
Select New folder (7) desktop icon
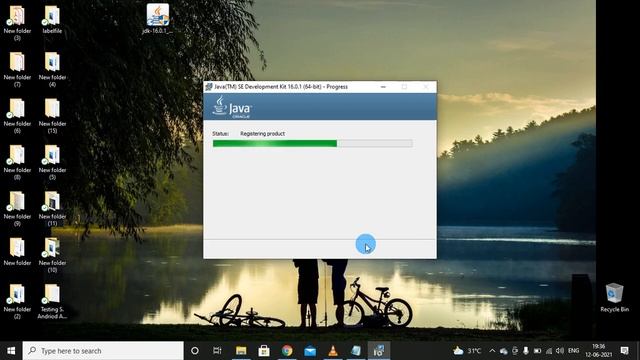17,69
